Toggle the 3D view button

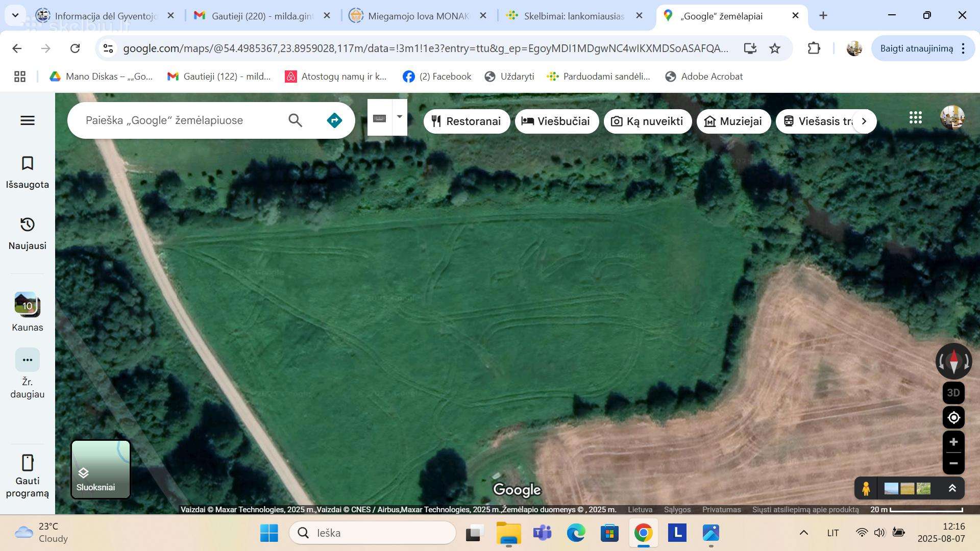click(x=953, y=393)
